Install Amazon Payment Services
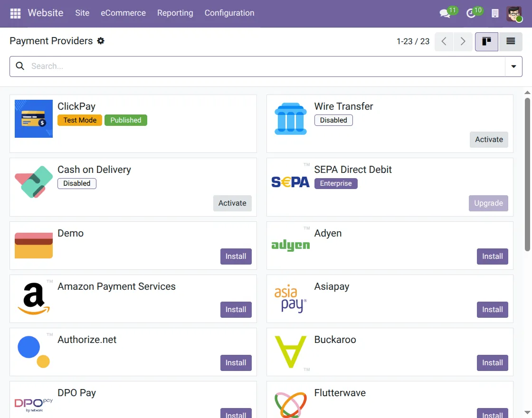Screen dimensions: 532x418 point(236,309)
